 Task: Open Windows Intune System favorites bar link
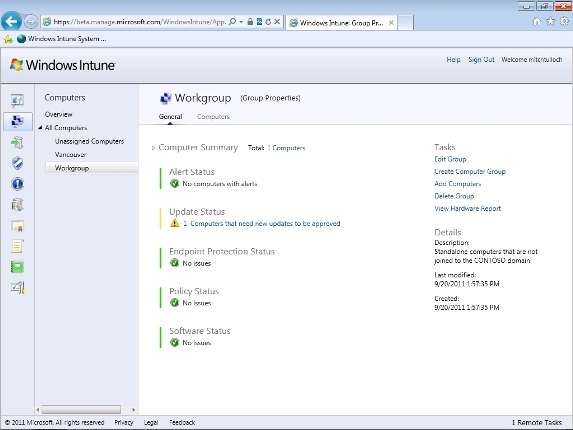tap(62, 39)
